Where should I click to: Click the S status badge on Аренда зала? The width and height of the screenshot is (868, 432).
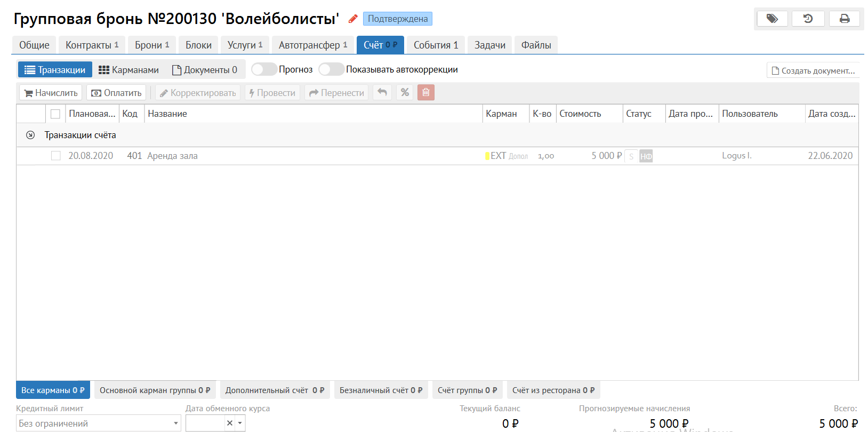631,156
